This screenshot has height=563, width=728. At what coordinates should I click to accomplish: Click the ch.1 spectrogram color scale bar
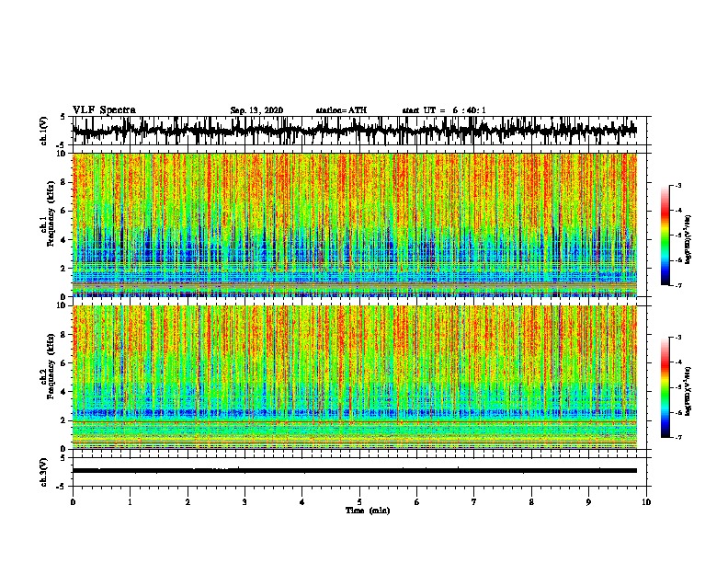665,236
